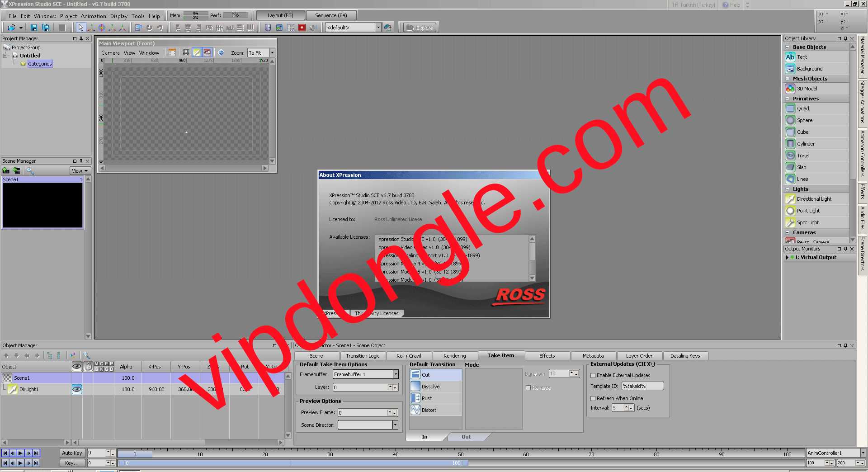Click frame 50 on the timeline ruler
This screenshot has height=472, width=868.
coord(461,453)
